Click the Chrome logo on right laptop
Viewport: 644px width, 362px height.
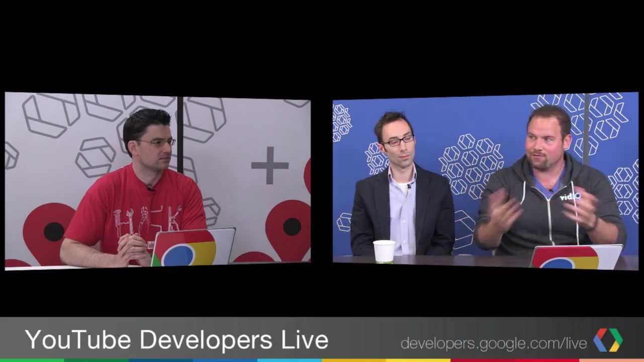566,257
